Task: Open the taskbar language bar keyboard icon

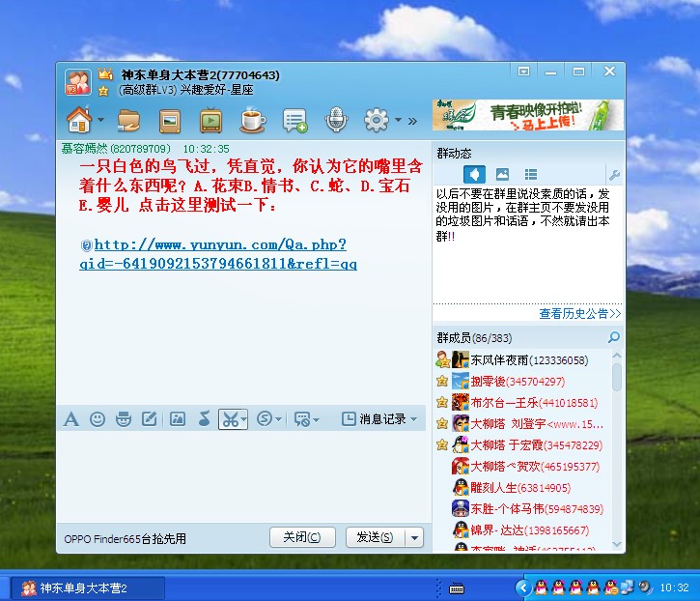Action: click(x=457, y=588)
